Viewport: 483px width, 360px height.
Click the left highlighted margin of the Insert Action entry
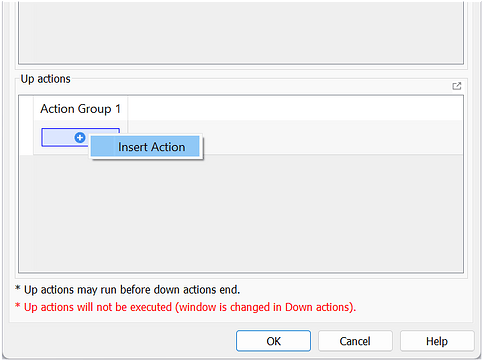point(102,147)
